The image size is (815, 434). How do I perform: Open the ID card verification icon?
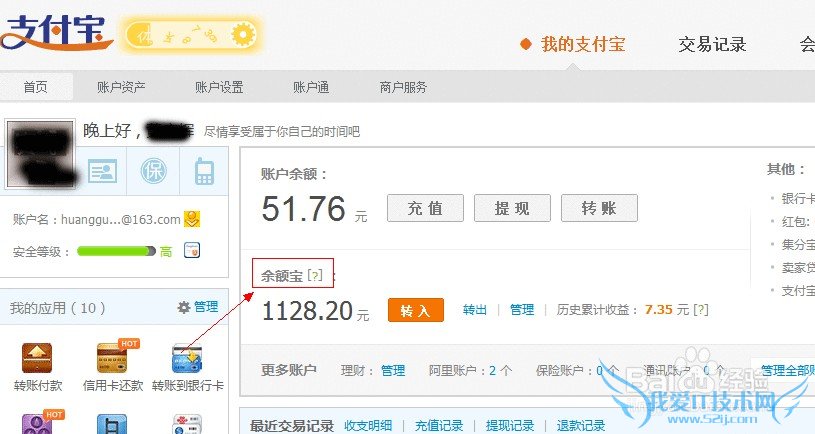(x=102, y=171)
